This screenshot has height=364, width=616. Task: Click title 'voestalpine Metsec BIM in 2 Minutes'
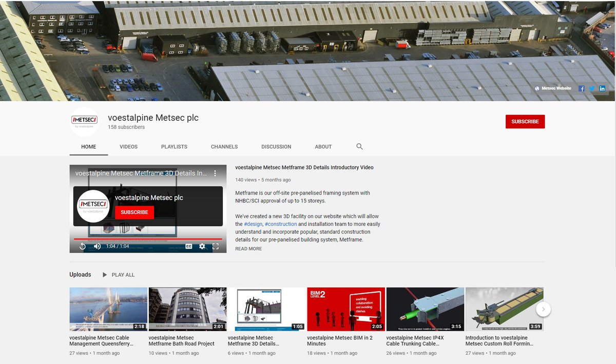coord(340,341)
